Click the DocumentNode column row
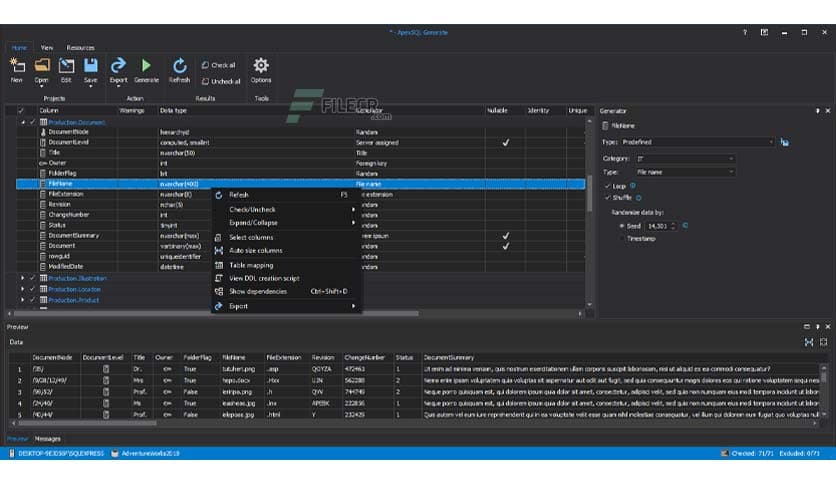 [x=301, y=132]
